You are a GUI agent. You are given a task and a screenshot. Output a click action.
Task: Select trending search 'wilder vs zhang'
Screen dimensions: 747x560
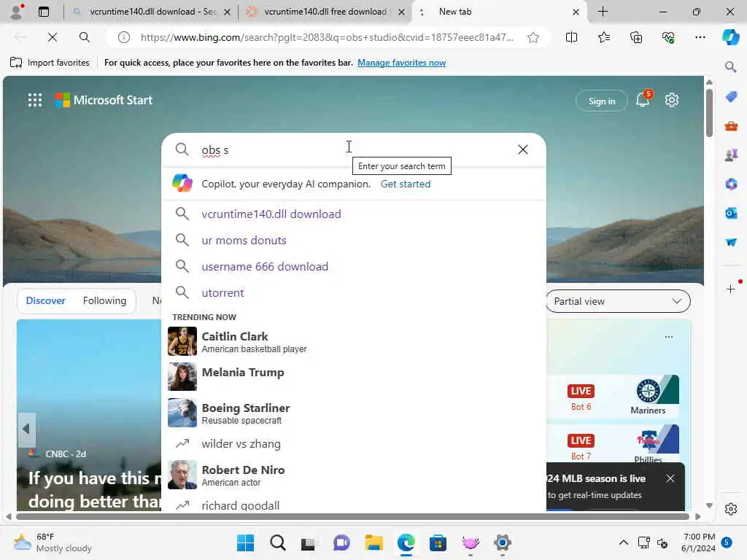point(354,444)
